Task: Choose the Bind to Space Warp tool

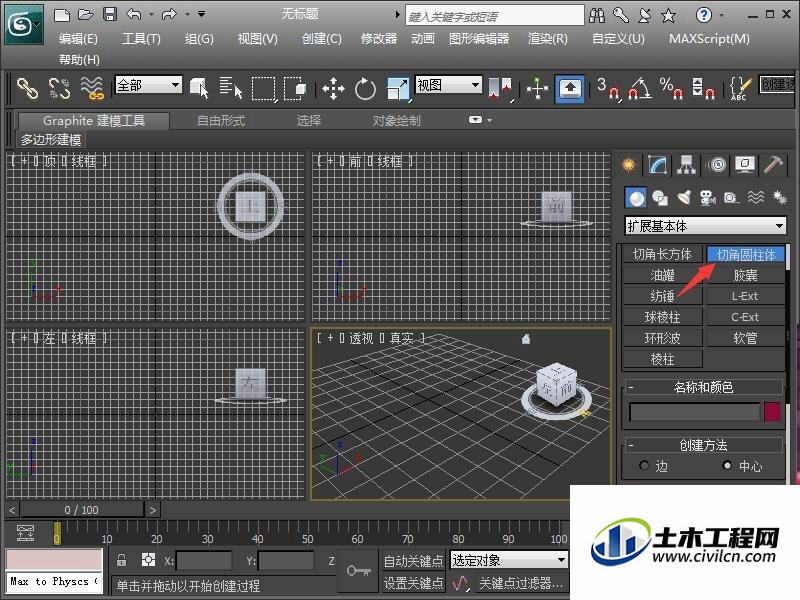Action: (x=92, y=88)
